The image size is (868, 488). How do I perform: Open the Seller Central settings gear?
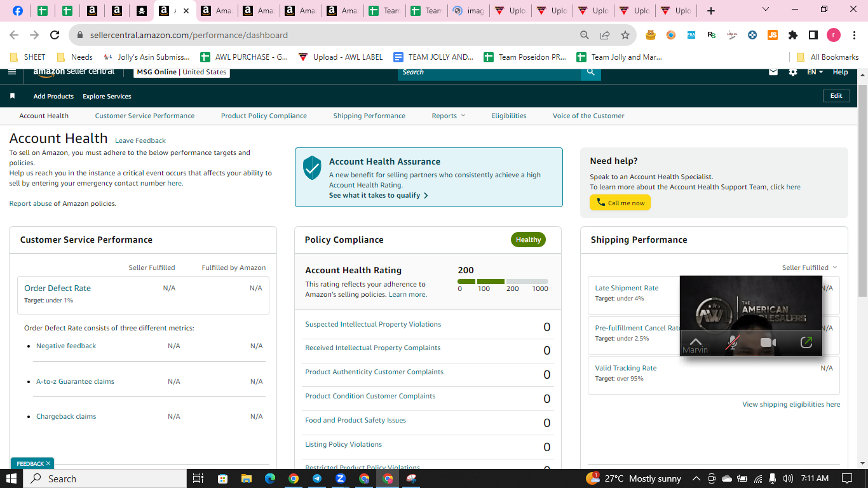point(793,72)
